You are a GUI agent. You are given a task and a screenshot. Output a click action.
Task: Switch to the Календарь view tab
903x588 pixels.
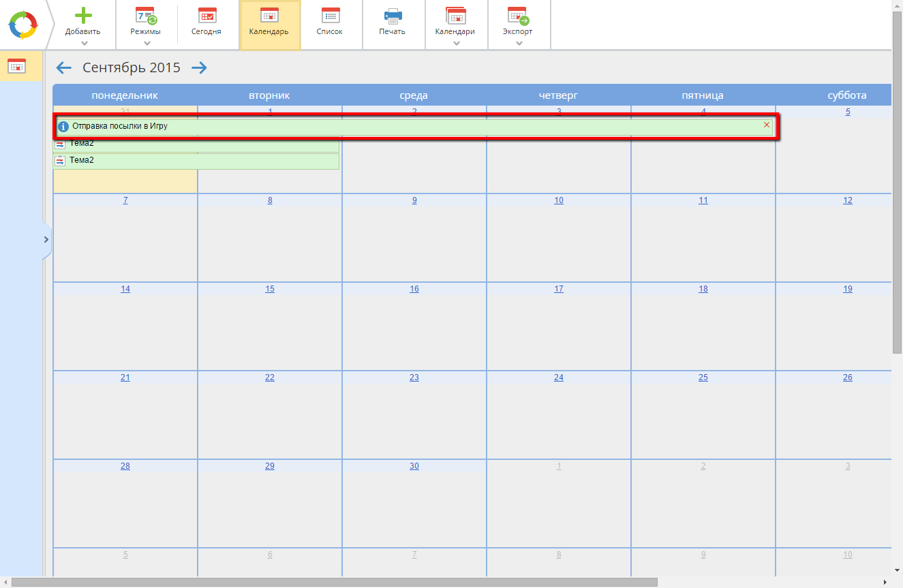click(269, 24)
